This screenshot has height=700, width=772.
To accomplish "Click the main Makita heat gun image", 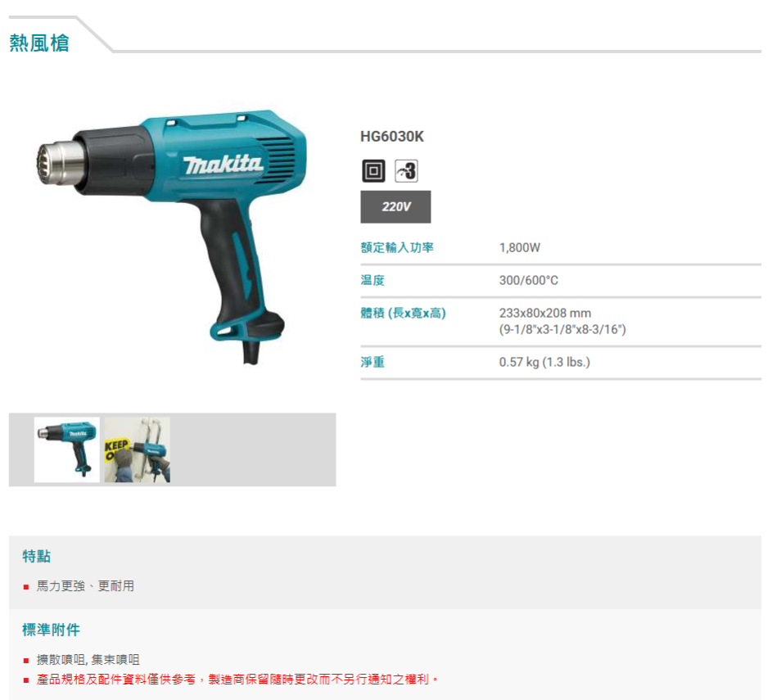I will pos(171,237).
